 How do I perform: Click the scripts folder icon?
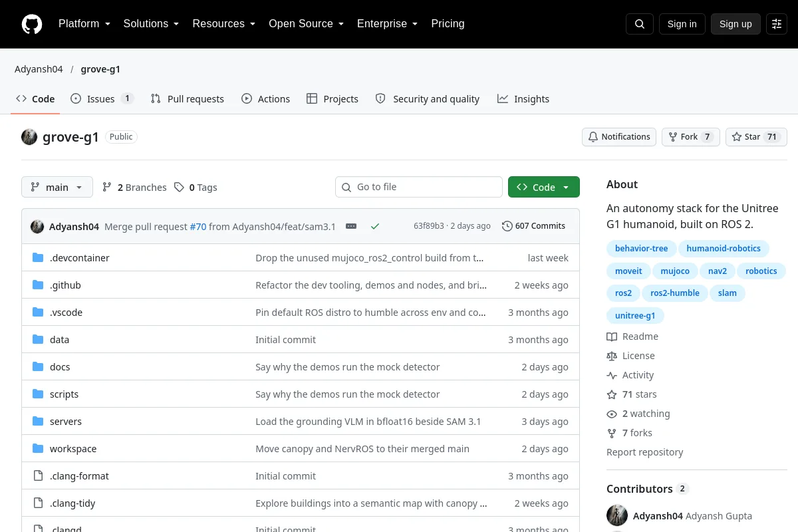click(x=38, y=394)
